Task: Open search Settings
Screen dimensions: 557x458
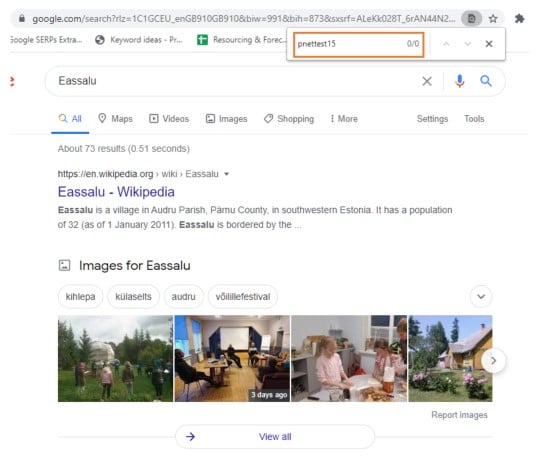Action: pos(432,119)
